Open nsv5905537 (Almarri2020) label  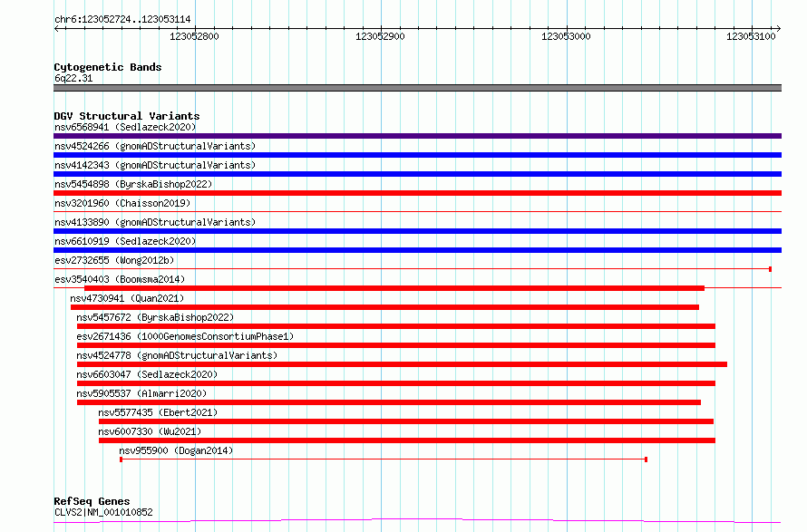[x=141, y=393]
